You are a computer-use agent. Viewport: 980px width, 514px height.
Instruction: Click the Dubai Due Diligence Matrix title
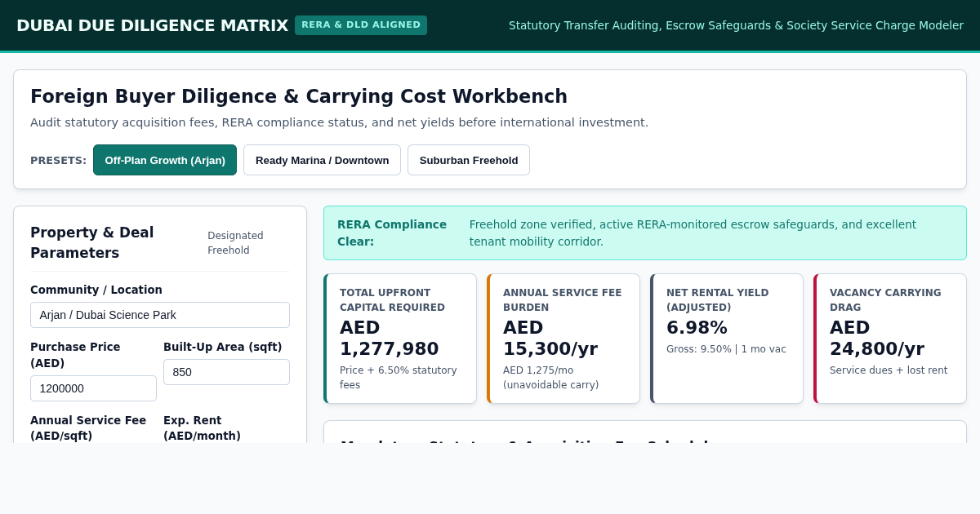(x=152, y=25)
